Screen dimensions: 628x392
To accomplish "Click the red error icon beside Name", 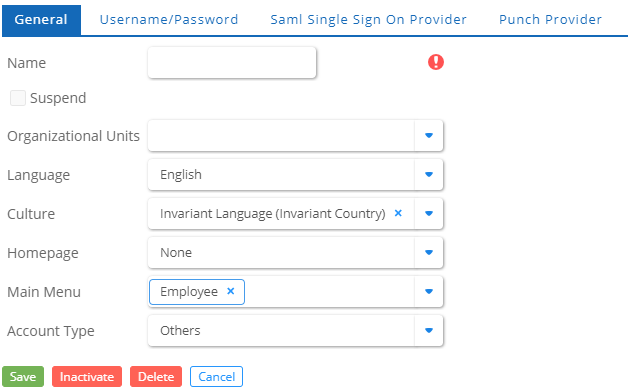I will tap(436, 62).
